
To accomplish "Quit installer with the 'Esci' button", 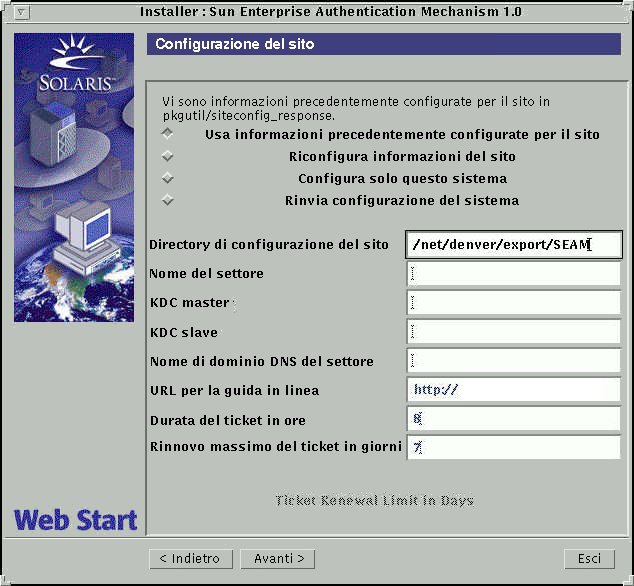I will point(590,559).
